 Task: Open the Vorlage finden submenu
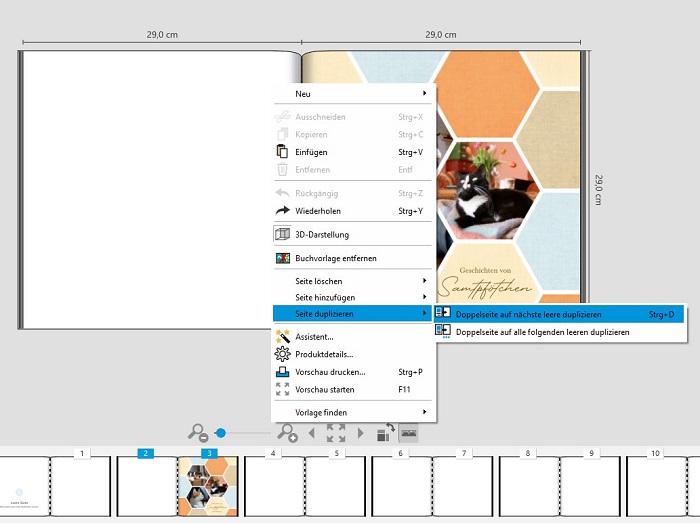(354, 412)
